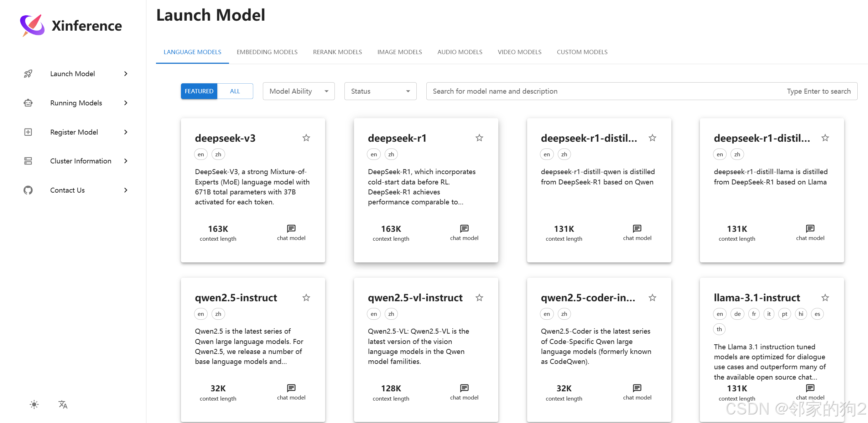This screenshot has height=423, width=868.
Task: Click chat model icon on deepseek-v3 card
Action: click(291, 228)
